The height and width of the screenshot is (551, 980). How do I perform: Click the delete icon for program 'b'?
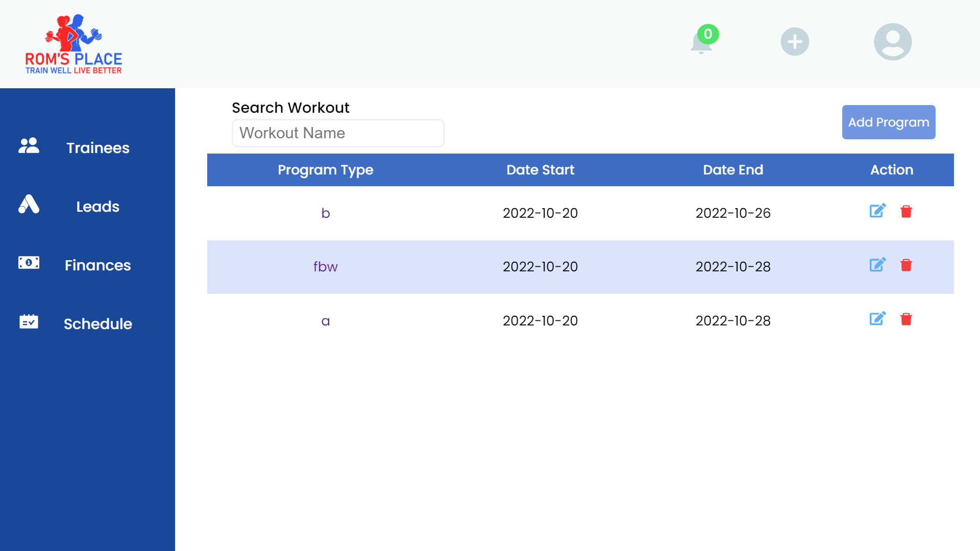(x=906, y=212)
